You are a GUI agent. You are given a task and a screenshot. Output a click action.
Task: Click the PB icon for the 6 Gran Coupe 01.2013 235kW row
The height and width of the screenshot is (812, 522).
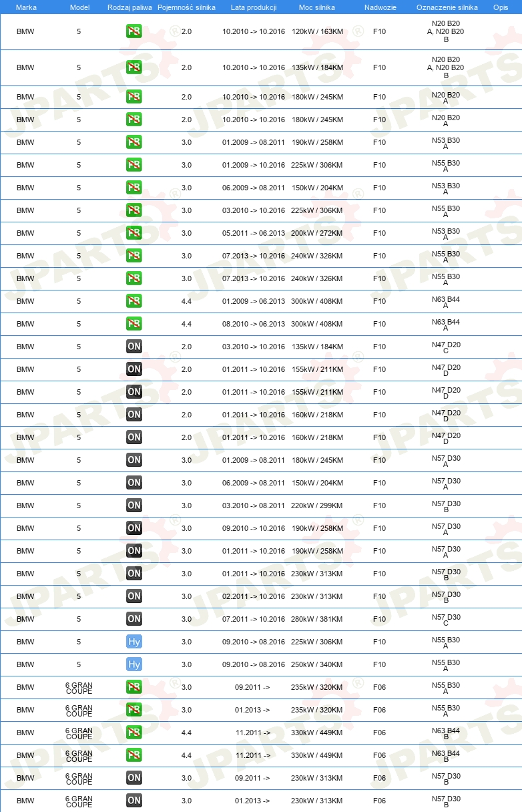(x=134, y=710)
